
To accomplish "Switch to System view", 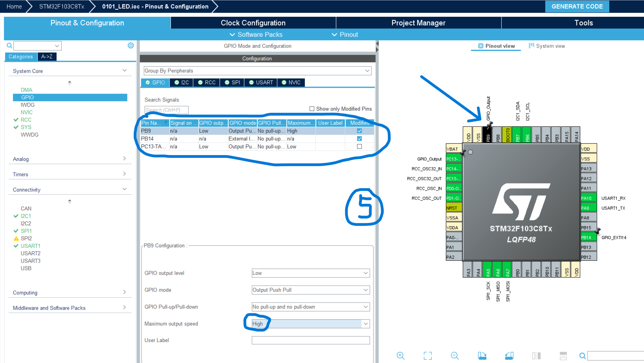I will tap(547, 46).
